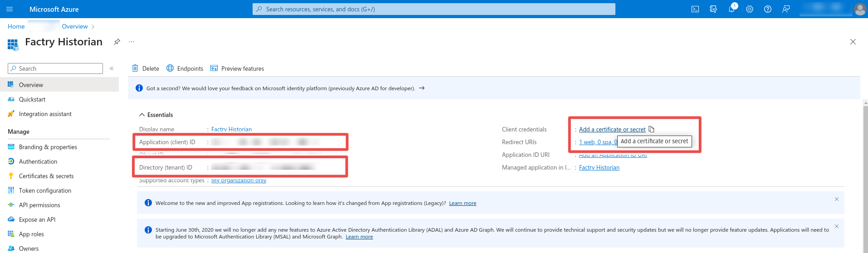Dismiss the ADAL deprecation notice
Image resolution: width=868 pixels, height=253 pixels.
coord(837,226)
